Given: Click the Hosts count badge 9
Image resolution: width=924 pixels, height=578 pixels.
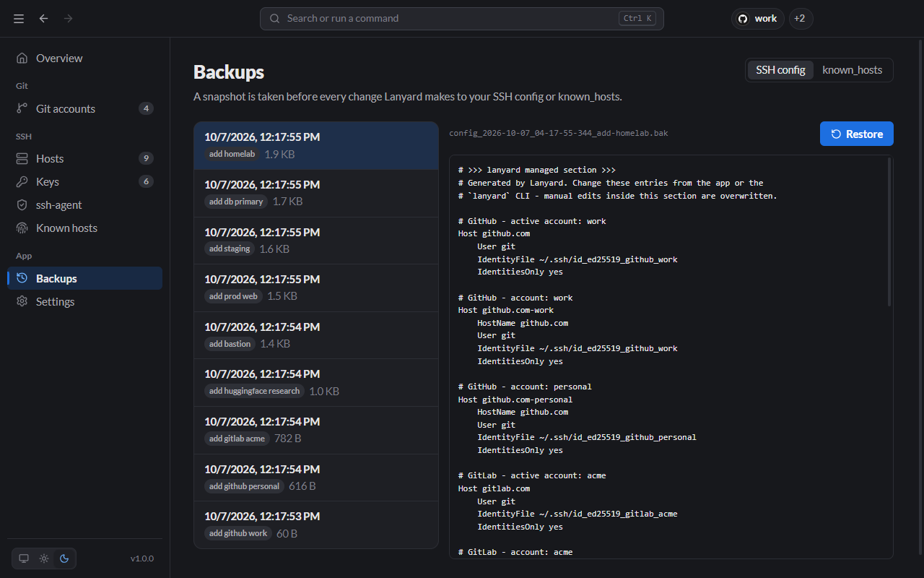Looking at the screenshot, I should (146, 159).
